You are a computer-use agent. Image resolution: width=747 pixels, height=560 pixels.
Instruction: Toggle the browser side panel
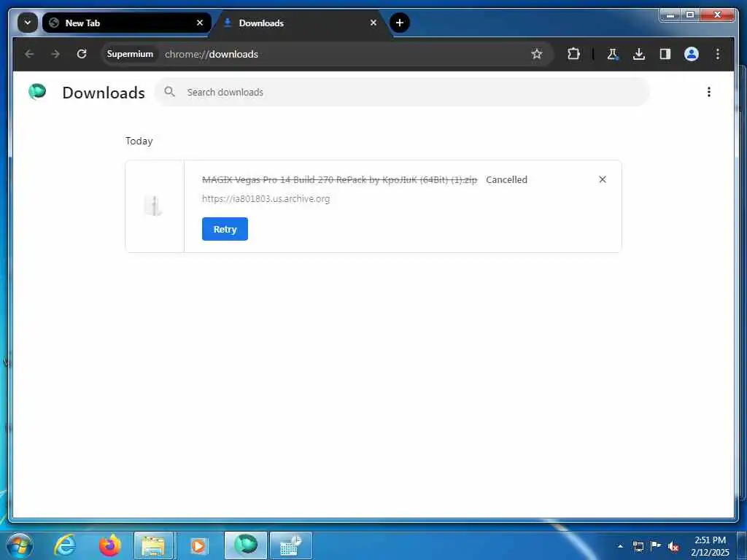[x=665, y=54]
